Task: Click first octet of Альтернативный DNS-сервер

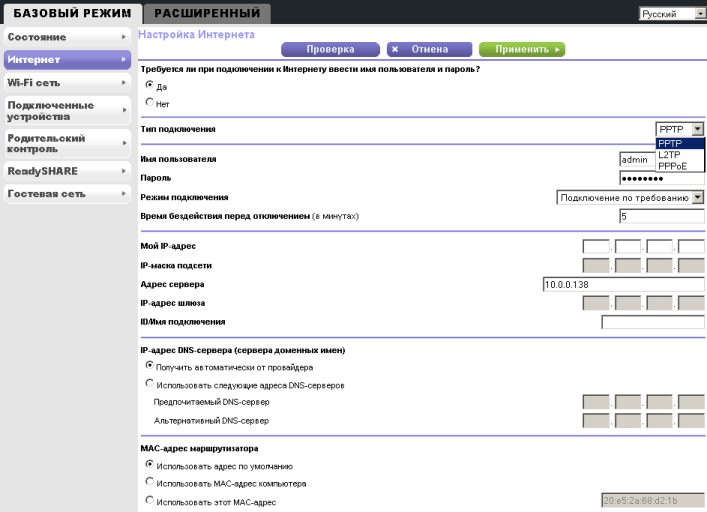Action: pos(596,421)
